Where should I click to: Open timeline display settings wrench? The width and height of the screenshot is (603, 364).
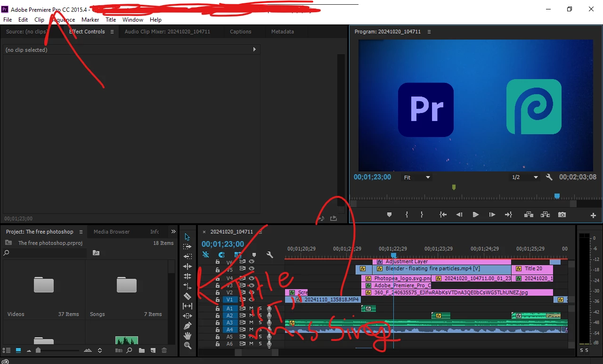tap(269, 255)
